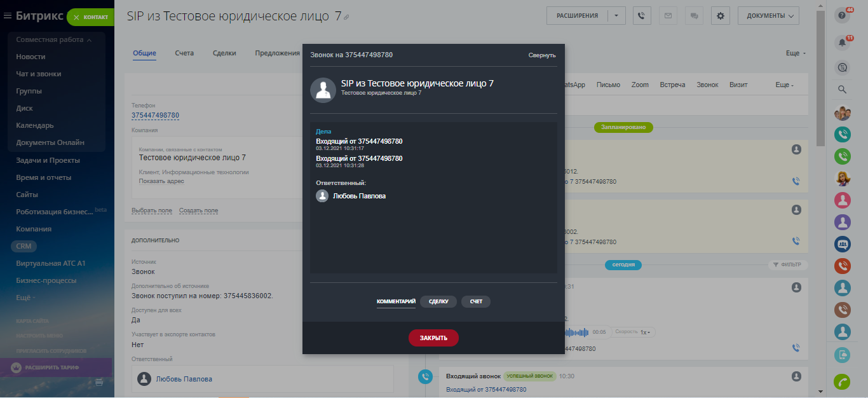Click the green dialer phone button at the sidebar bottom
The height and width of the screenshot is (398, 868).
pos(843,381)
